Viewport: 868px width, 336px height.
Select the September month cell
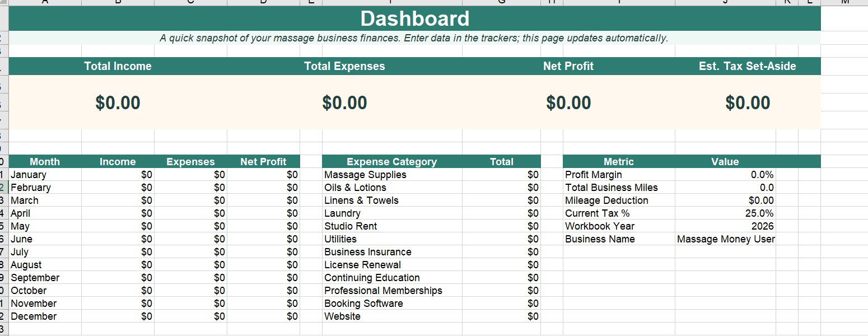45,278
